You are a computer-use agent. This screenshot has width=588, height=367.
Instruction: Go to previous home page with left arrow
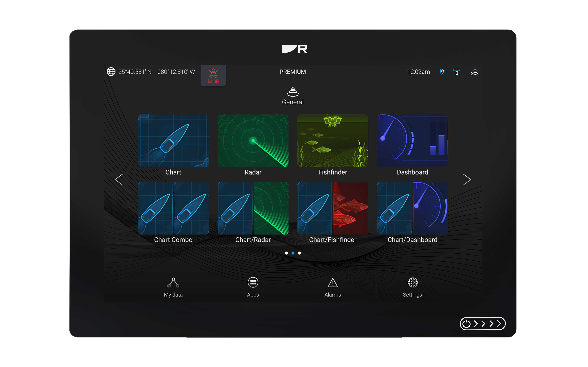click(119, 180)
